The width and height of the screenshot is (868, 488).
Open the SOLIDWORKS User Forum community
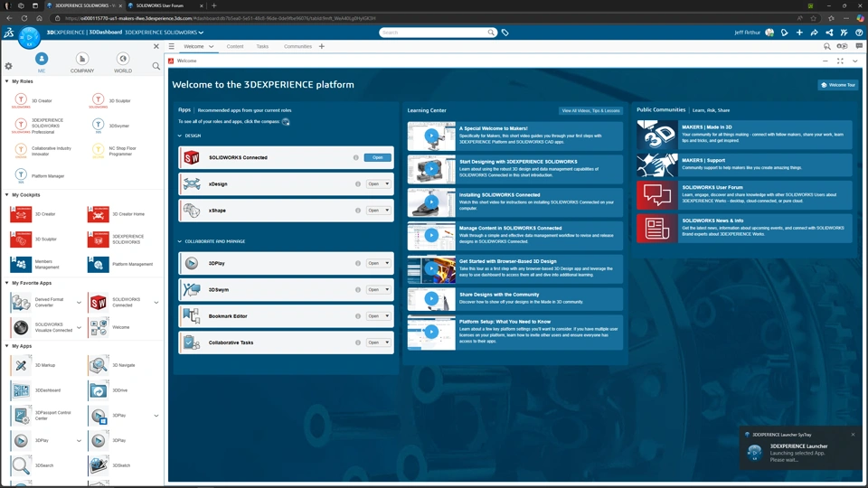click(x=744, y=195)
